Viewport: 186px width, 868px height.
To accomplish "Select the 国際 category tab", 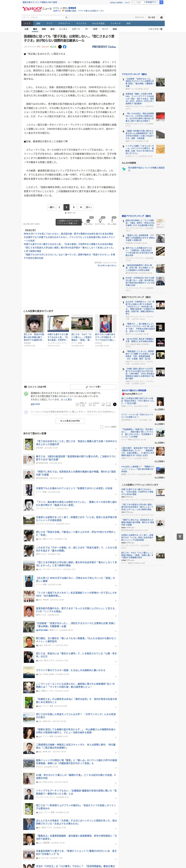I will click(44, 29).
